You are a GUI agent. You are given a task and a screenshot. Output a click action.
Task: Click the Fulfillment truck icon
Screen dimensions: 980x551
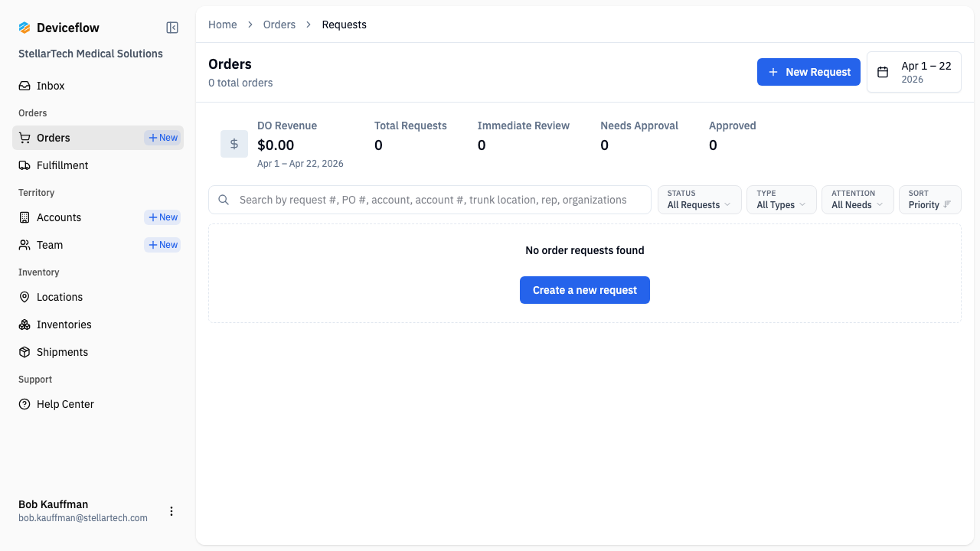[x=24, y=165]
